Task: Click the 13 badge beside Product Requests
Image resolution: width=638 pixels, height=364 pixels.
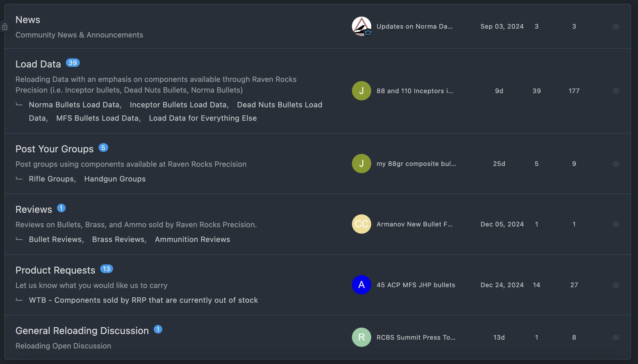Action: [x=106, y=269]
